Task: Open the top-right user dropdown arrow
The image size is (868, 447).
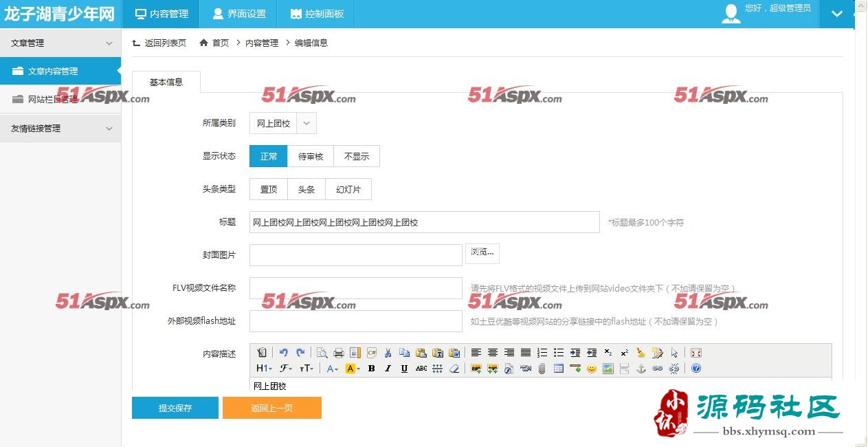Action: (836, 14)
